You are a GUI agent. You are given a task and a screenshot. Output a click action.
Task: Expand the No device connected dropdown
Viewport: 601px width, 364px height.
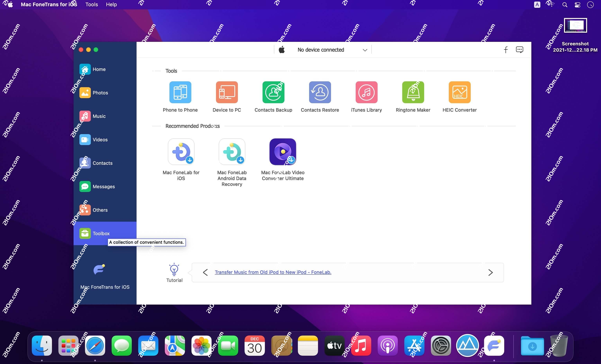(365, 50)
